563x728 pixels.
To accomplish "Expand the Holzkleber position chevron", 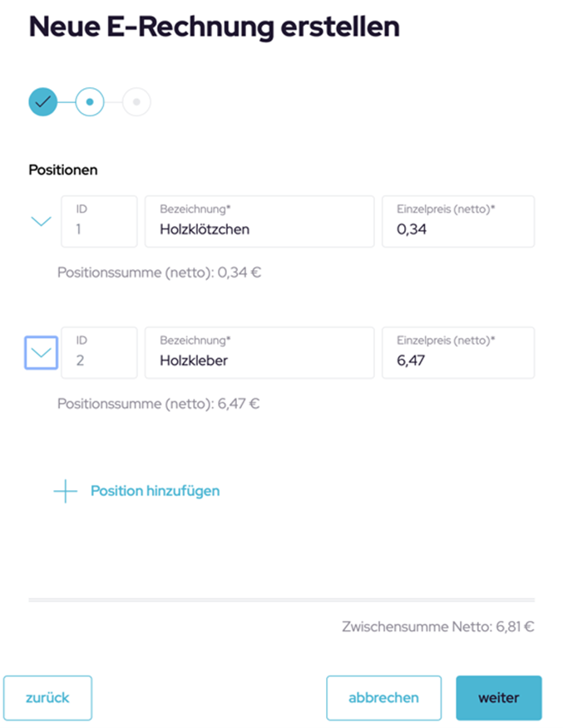I will point(42,352).
